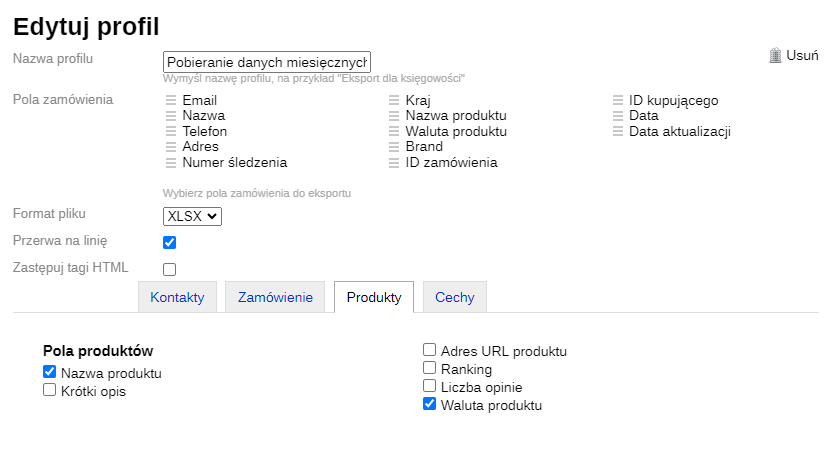Viewport: 829px width, 464px height.
Task: Click the drag handle icon beside Telefon
Action: (x=170, y=132)
